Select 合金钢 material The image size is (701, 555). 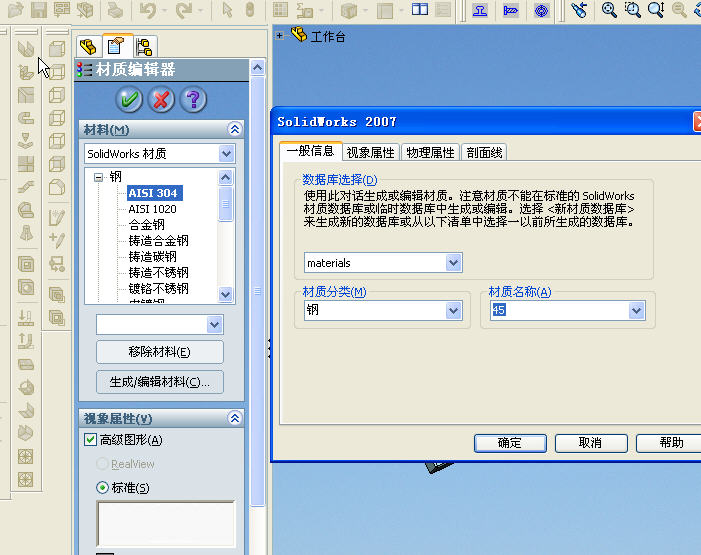coord(147,225)
